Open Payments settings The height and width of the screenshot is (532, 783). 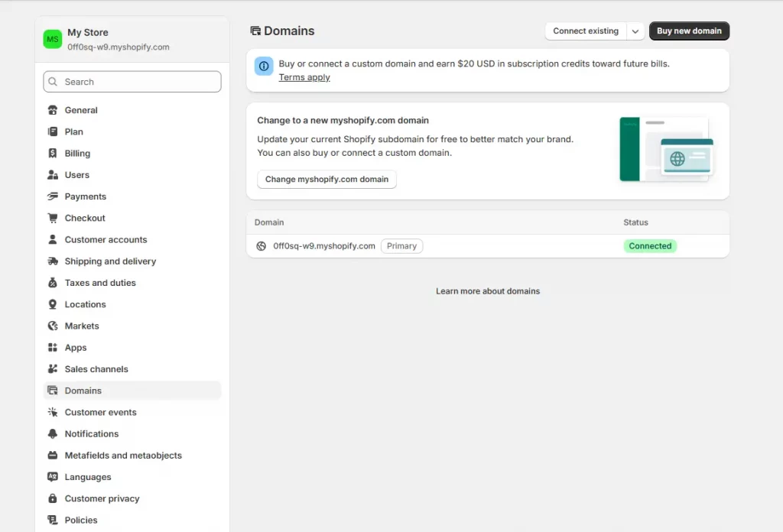coord(132,196)
